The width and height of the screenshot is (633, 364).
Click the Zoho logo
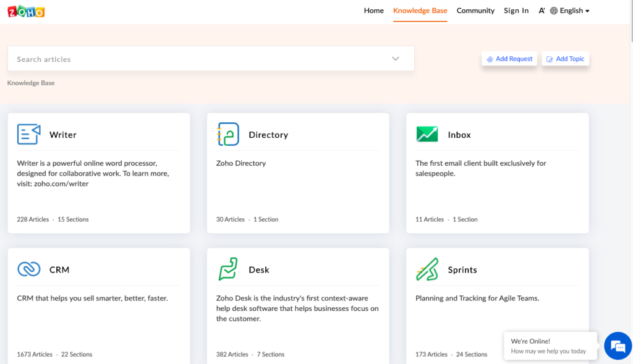pyautogui.click(x=26, y=11)
